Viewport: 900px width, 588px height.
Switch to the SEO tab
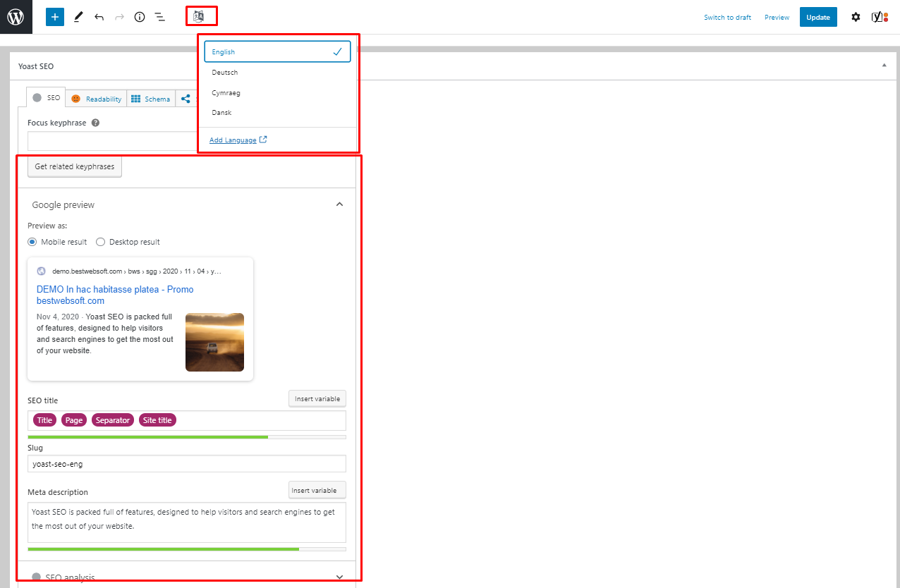point(47,98)
